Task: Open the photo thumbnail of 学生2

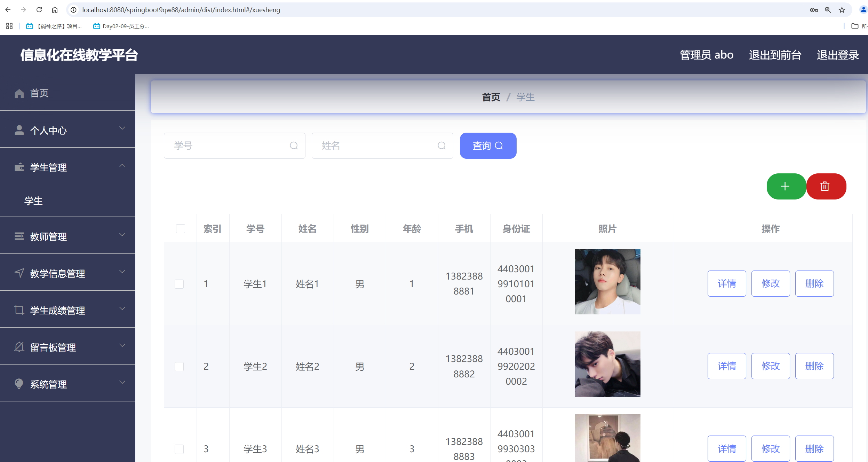Action: click(x=607, y=364)
